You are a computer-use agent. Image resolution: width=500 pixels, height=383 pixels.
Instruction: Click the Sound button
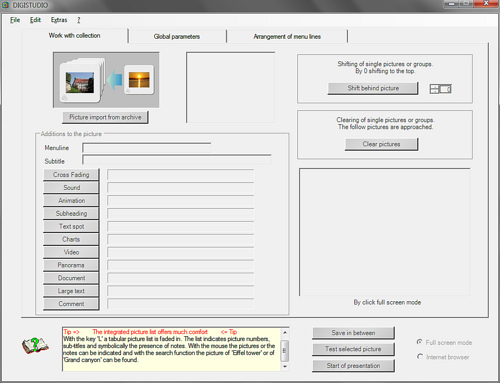coord(71,188)
